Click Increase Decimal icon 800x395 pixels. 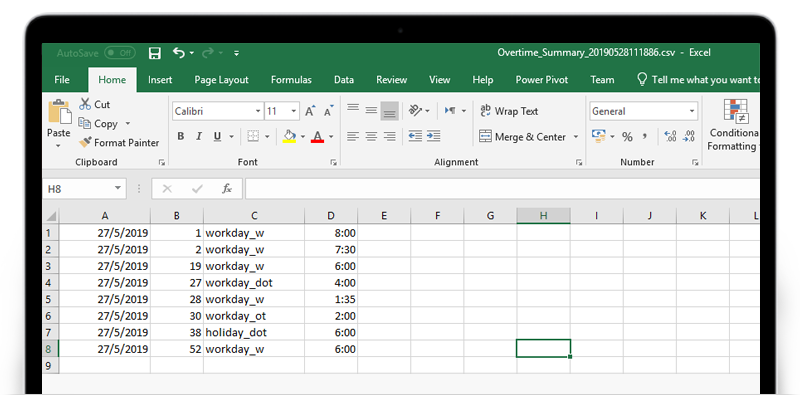coord(670,136)
